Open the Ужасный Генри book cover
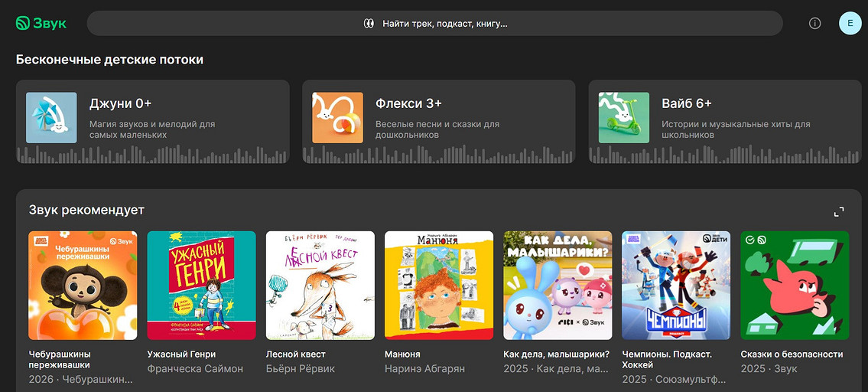 click(201, 285)
